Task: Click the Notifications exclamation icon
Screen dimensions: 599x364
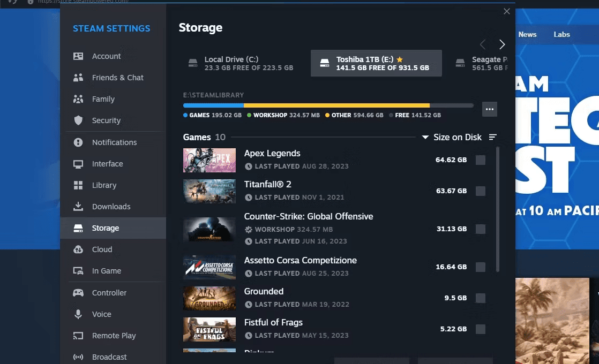Action: [x=78, y=142]
